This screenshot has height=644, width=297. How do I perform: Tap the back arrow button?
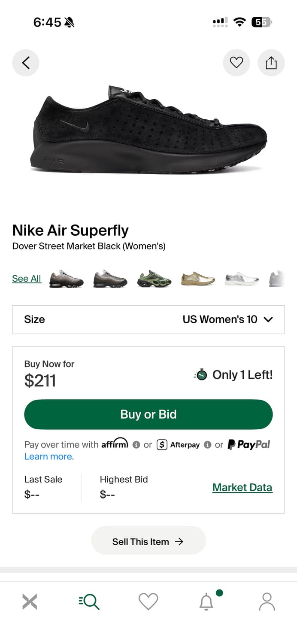click(x=26, y=63)
